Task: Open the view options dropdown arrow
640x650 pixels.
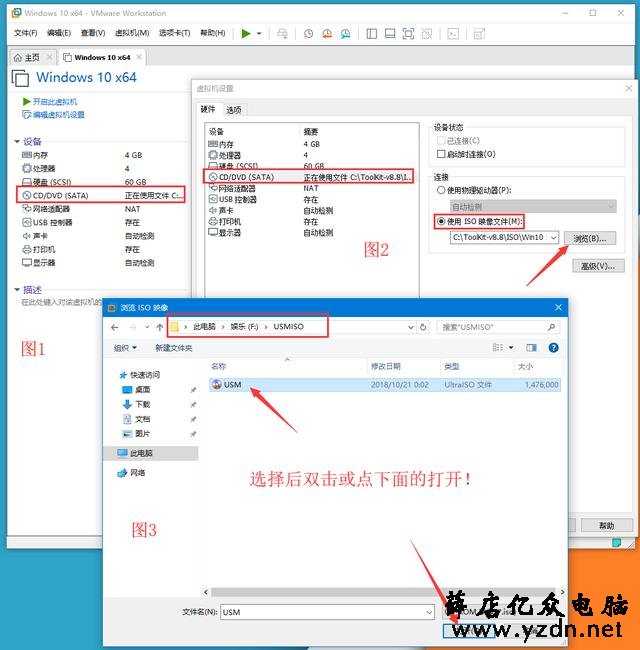Action: pyautogui.click(x=511, y=347)
